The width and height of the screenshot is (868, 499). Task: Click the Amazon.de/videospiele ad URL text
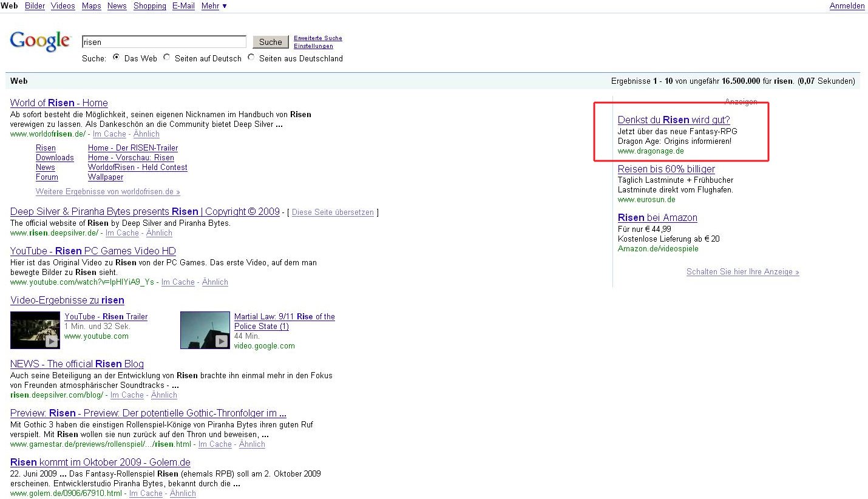pos(658,249)
